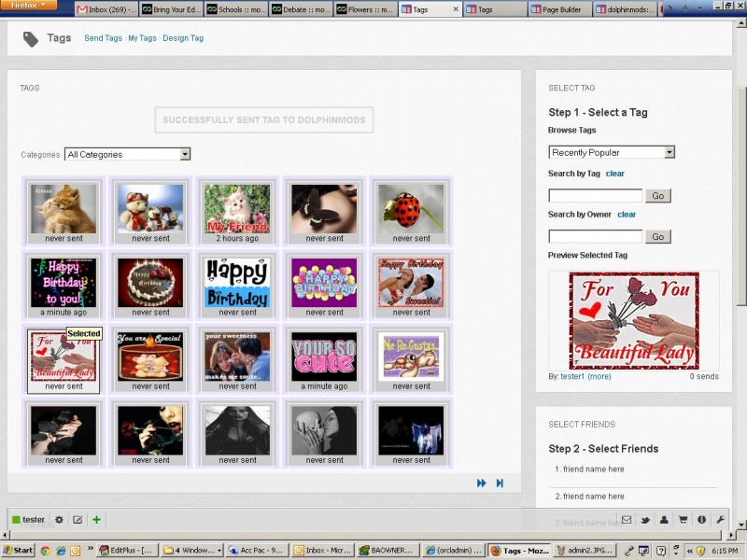Open Send Tags link
Viewport: 747px width, 560px height.
pos(104,38)
